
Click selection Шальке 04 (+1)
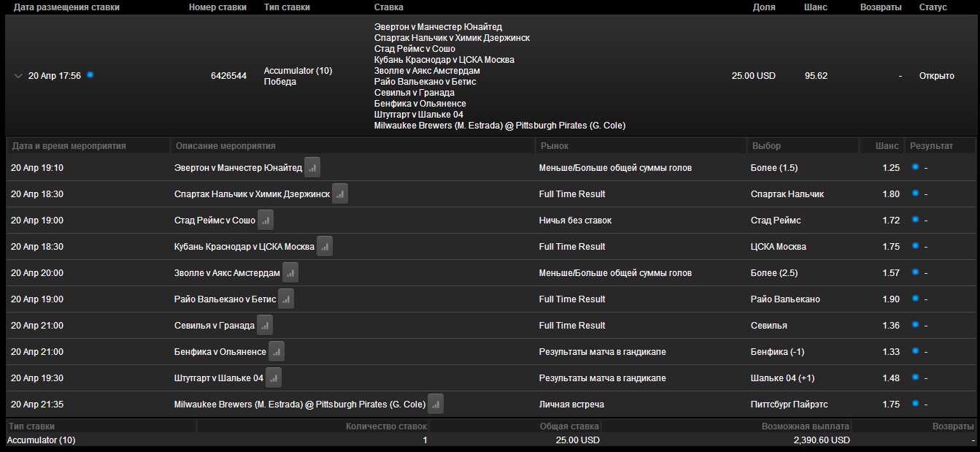782,378
